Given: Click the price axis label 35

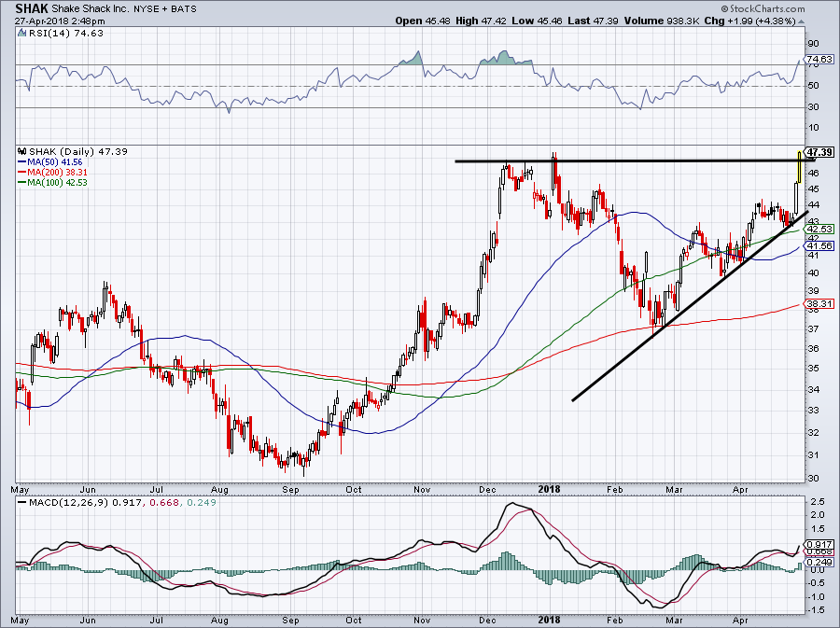Looking at the screenshot, I should (813, 369).
